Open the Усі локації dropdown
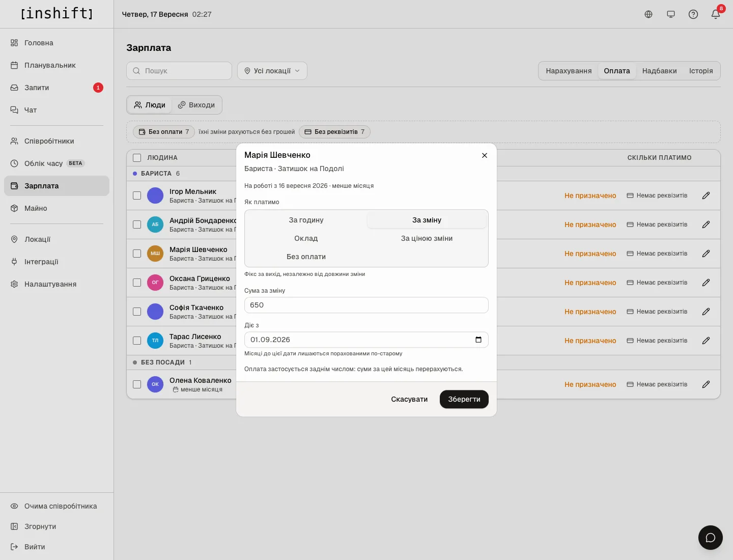This screenshot has height=560, width=733. [272, 71]
